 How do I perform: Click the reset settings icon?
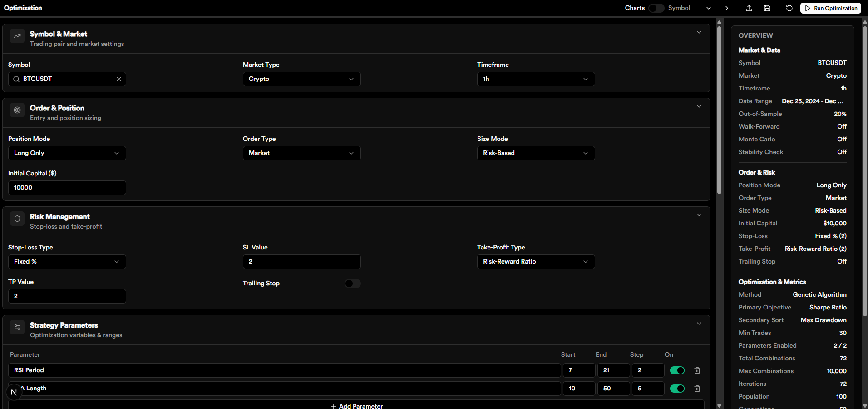point(789,8)
